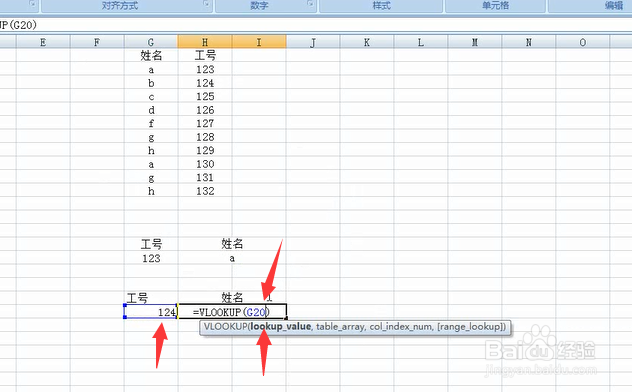Image resolution: width=632 pixels, height=392 pixels.
Task: Select result cell 'a' under middle 姓名 label
Action: tap(232, 258)
